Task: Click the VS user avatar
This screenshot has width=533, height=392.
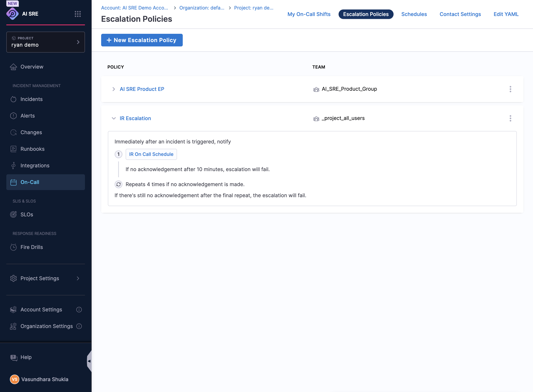Action: tap(14, 379)
